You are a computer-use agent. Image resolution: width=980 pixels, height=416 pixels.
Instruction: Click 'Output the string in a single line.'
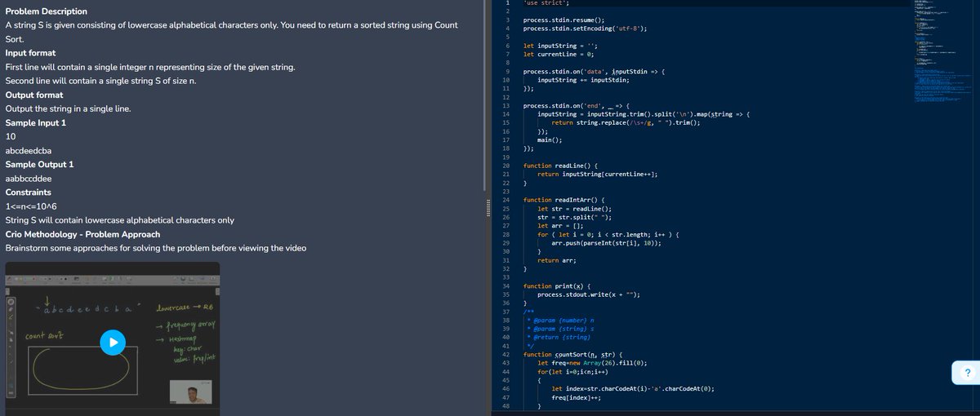68,108
